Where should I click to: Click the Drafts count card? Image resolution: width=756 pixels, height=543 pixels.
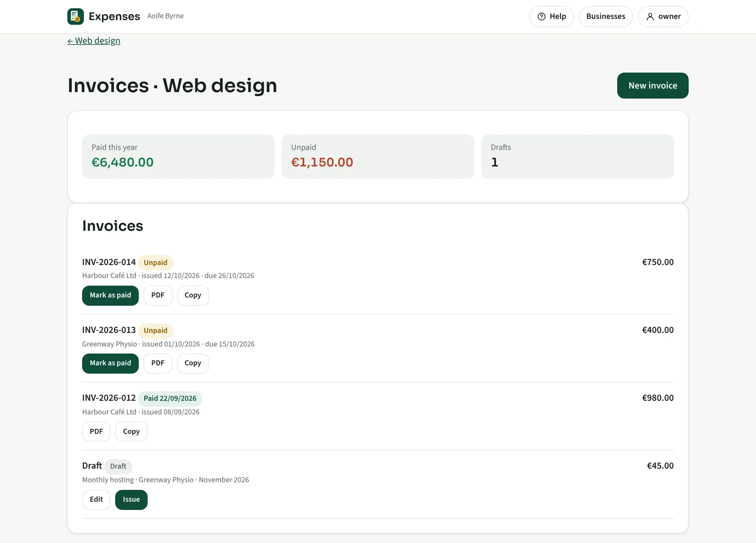click(x=577, y=157)
